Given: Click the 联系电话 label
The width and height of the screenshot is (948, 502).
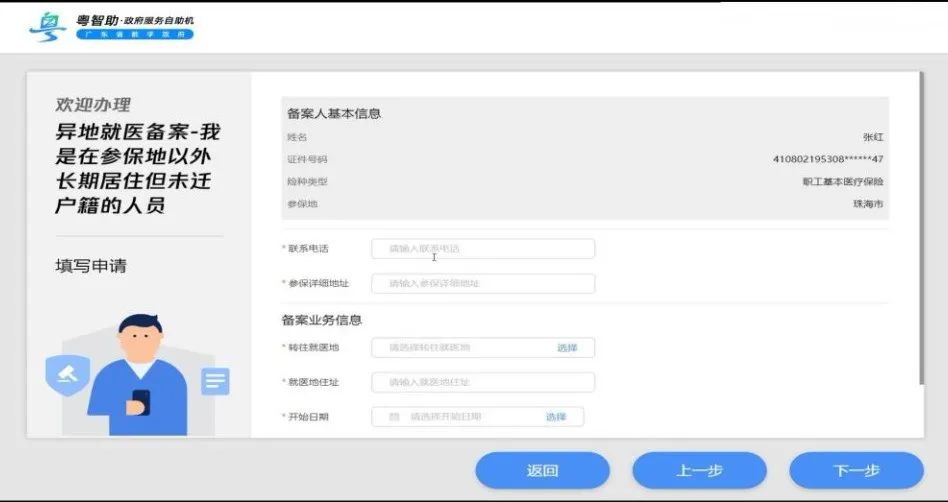Looking at the screenshot, I should point(308,249).
